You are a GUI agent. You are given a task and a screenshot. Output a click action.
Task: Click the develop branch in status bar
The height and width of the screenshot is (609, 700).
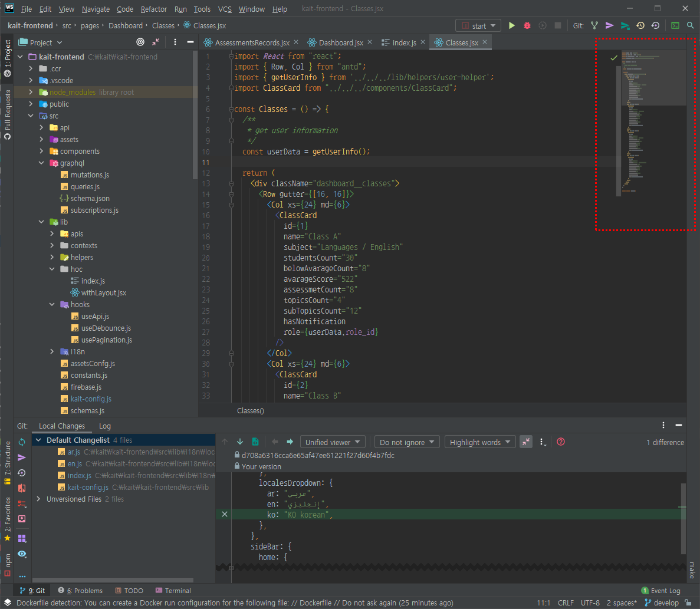pos(666,603)
